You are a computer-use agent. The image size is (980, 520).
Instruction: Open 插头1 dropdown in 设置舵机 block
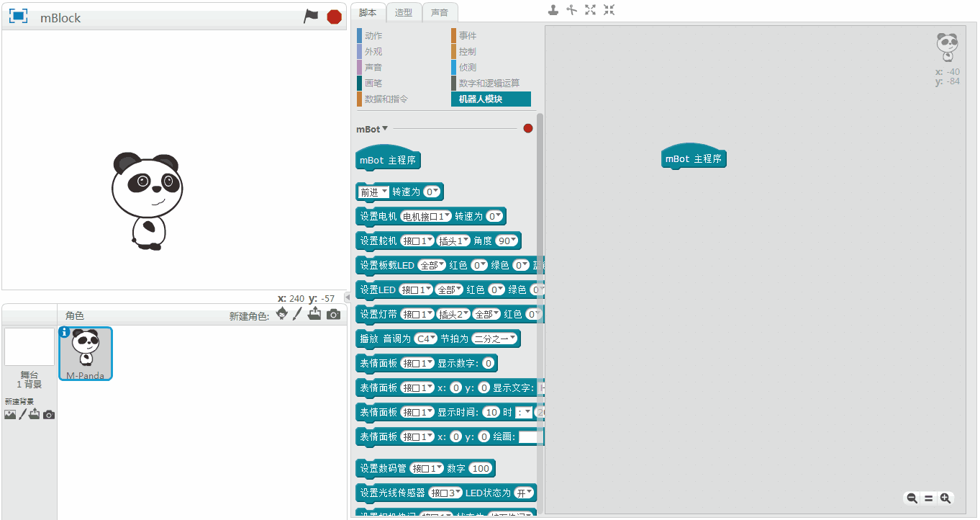click(x=453, y=241)
